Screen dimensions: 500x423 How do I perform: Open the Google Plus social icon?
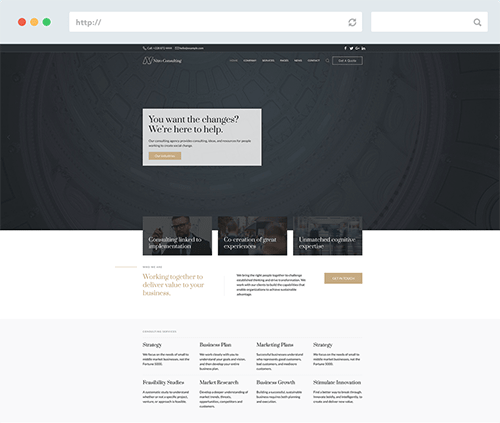(x=357, y=48)
